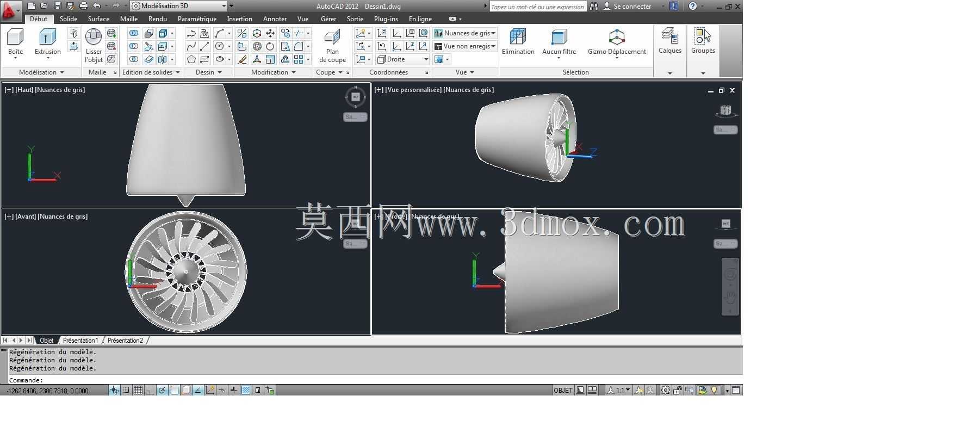Image resolution: width=980 pixels, height=445 pixels.
Task: Expand the Edition de solides panel
Action: tap(151, 72)
